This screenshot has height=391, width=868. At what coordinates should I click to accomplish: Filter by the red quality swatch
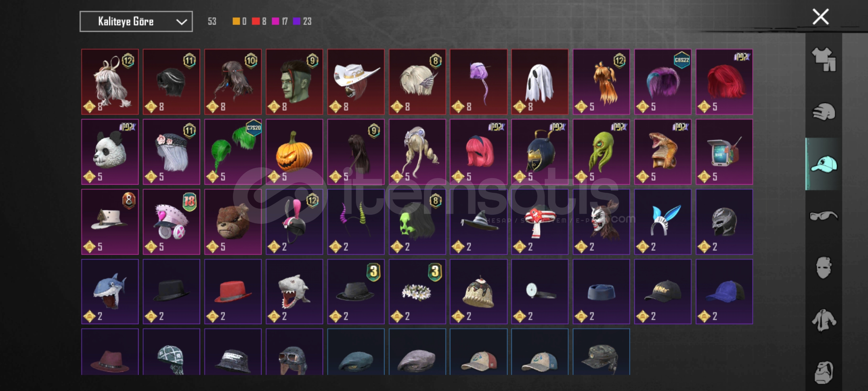[x=256, y=21]
